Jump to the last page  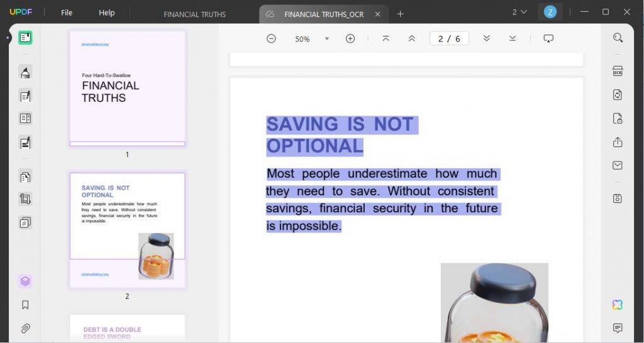(512, 38)
